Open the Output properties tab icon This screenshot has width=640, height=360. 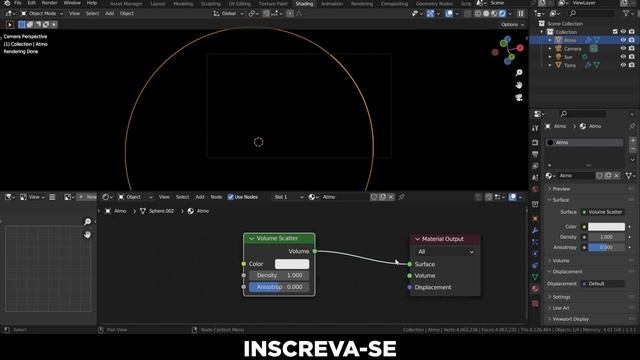point(535,154)
